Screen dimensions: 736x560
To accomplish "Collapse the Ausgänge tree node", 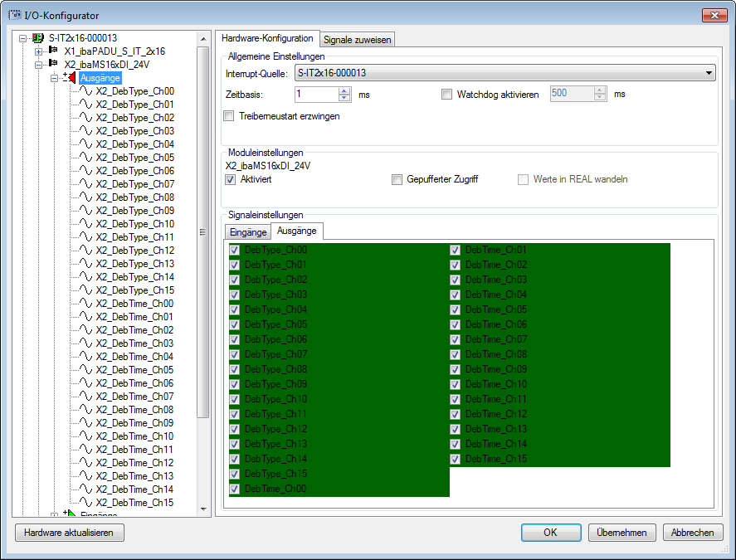I will tap(55, 78).
